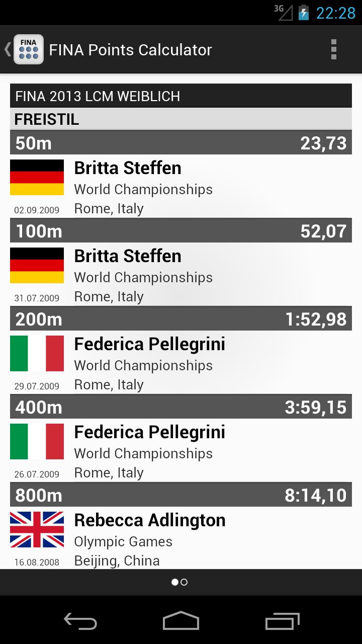Tap the Italian flag for the 200m record

37,353
